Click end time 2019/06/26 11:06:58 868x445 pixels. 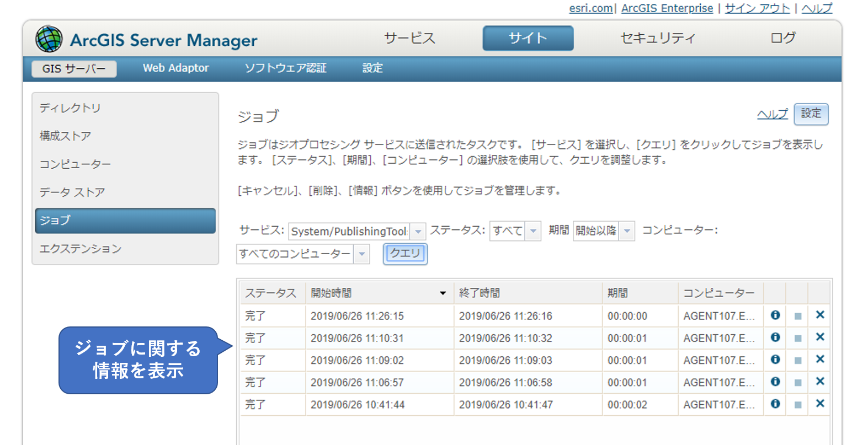(505, 382)
